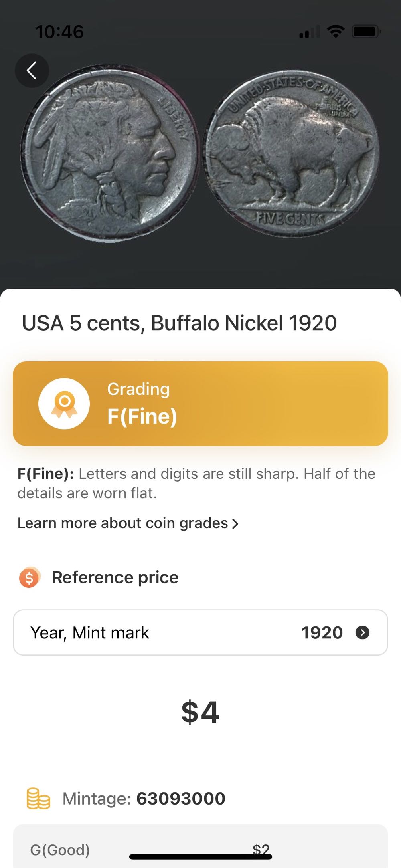401x868 pixels.
Task: Tap the Mintage 63093000 text
Action: point(144,798)
